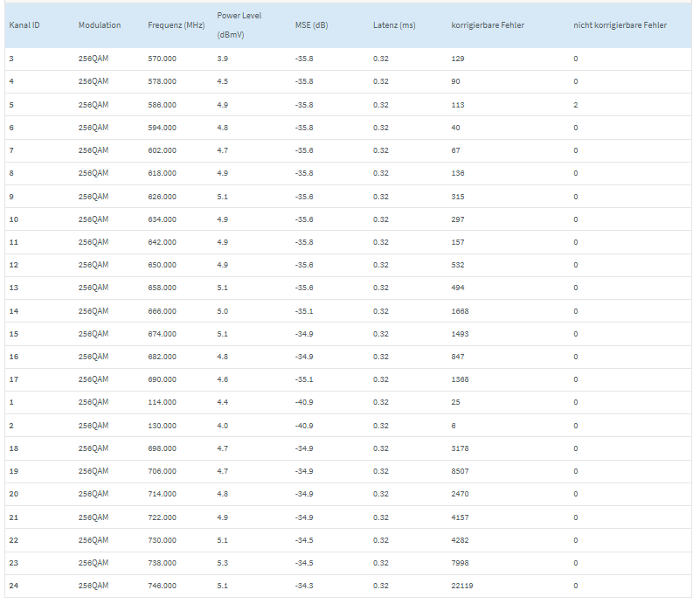Select frequency cell 594.000

(x=162, y=128)
